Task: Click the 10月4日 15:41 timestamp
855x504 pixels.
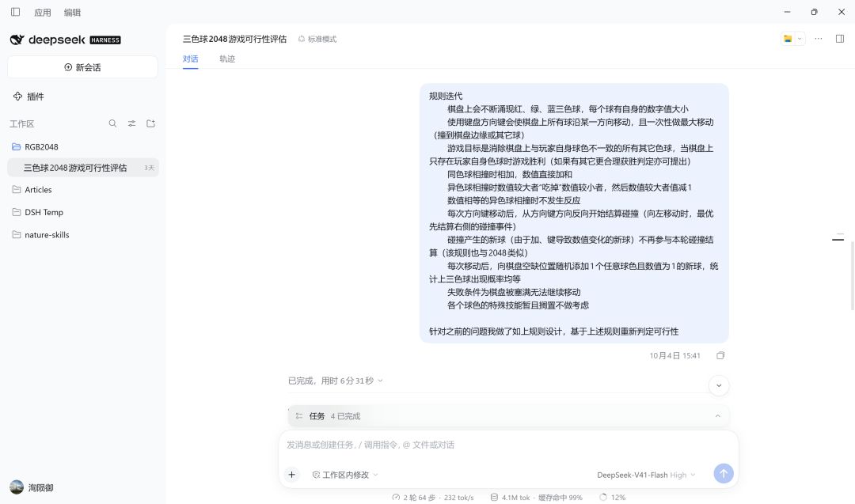Action: (x=674, y=355)
